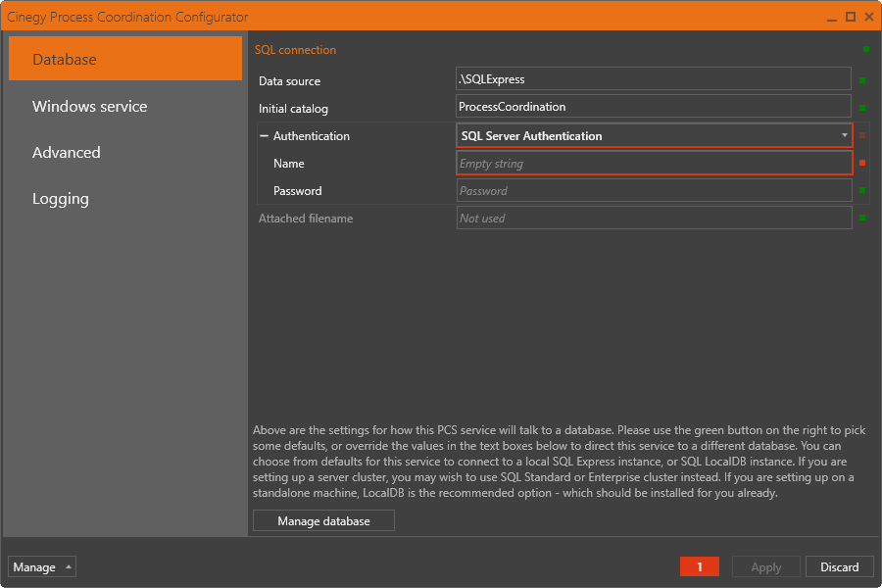Viewport: 882px width, 588px height.
Task: Close the Configurator window
Action: click(869, 17)
